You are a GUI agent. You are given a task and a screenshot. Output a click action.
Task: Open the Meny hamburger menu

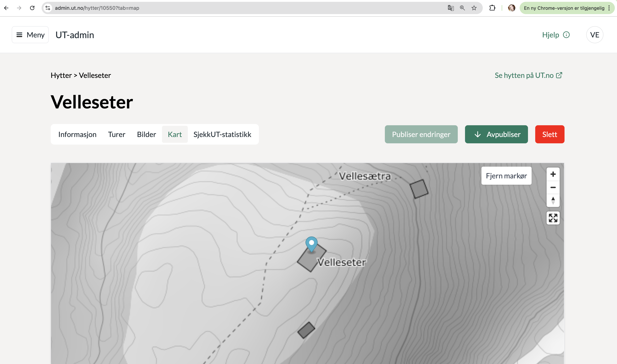(30, 35)
